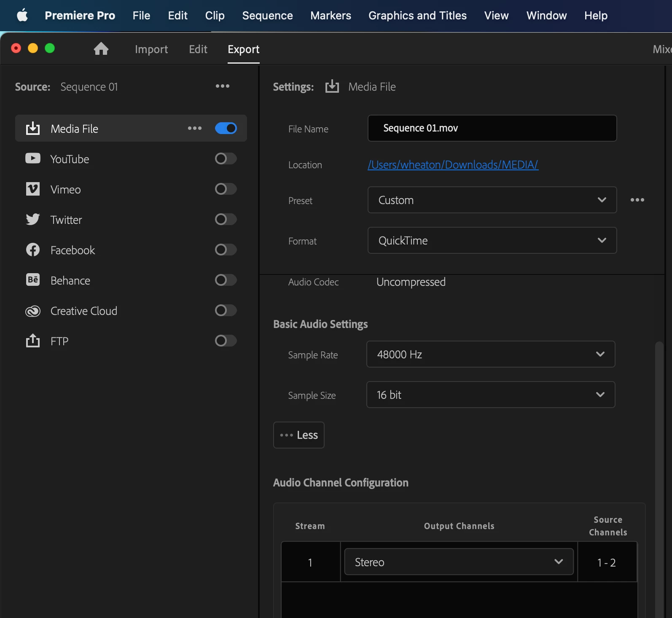This screenshot has height=618, width=672.
Task: Open the Apple menu
Action: (x=22, y=16)
